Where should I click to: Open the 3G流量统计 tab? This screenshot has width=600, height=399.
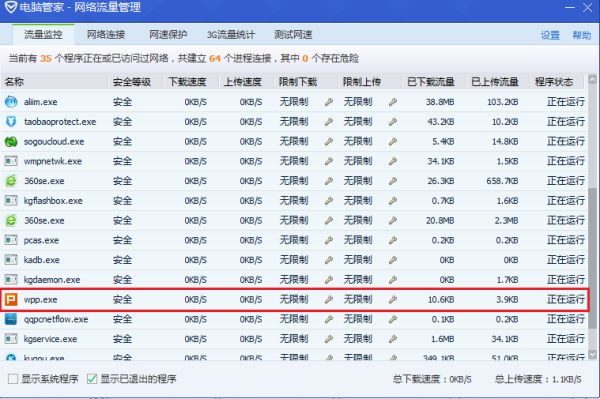tap(231, 35)
